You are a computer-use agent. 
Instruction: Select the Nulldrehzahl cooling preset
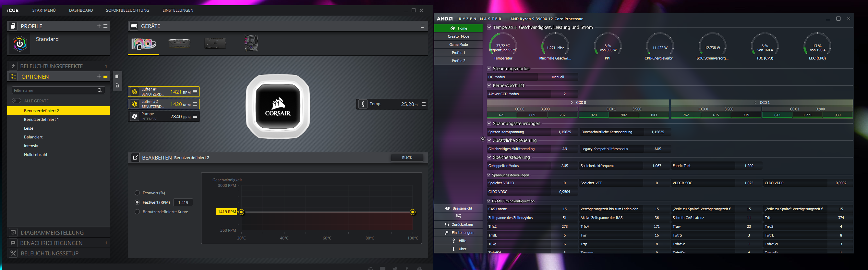[x=58, y=155]
